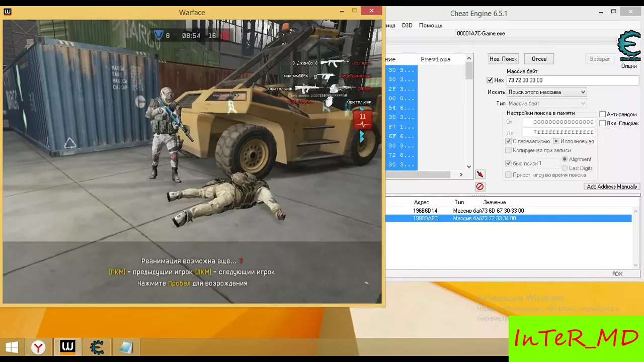Image resolution: width=644 pixels, height=362 pixels.
Task: Click the blue window app taskbar icon
Action: click(126, 347)
